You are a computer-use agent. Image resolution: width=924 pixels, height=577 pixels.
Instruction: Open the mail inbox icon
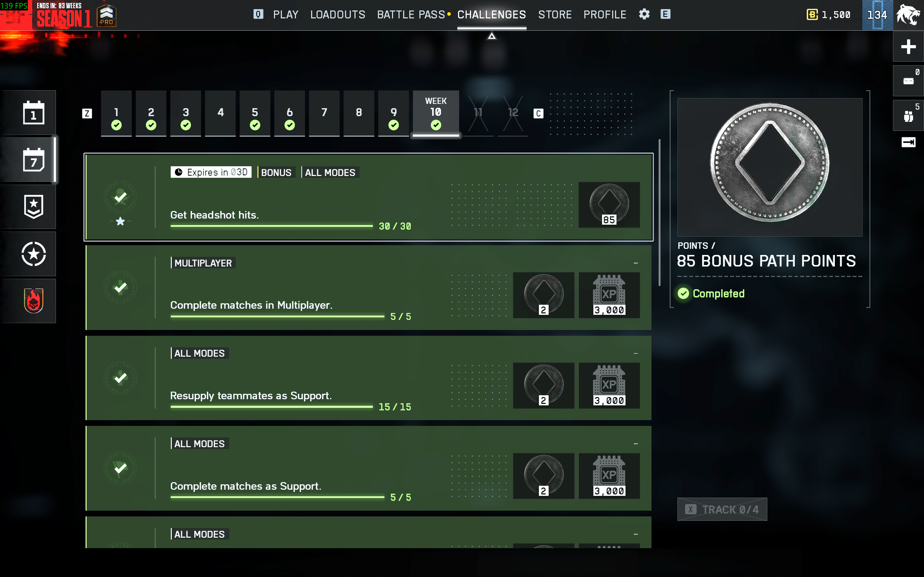908,81
